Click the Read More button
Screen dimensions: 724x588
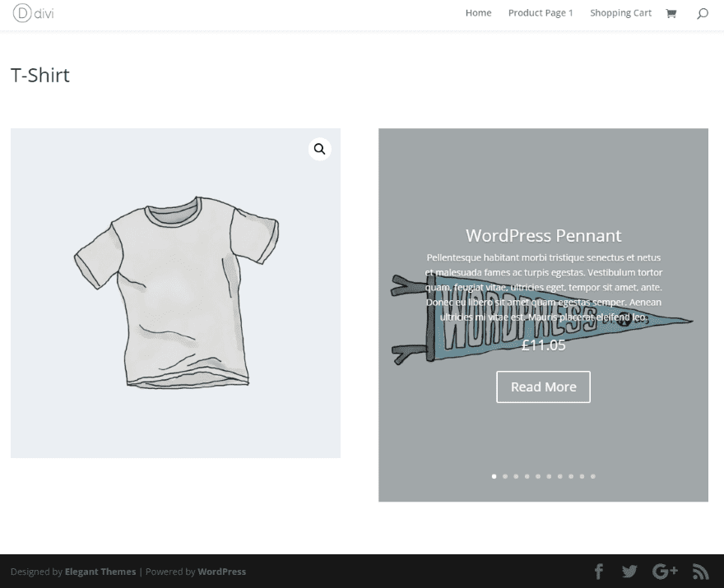[544, 387]
